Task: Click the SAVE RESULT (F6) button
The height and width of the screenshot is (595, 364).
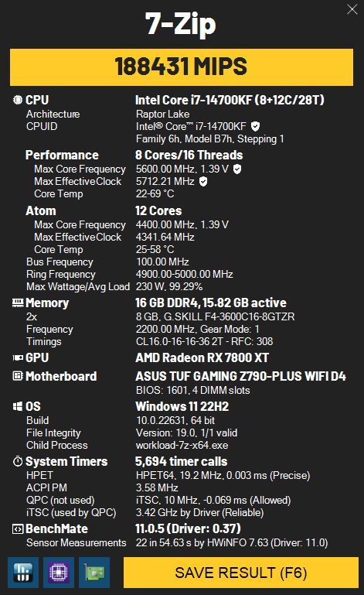Action: 241,573
